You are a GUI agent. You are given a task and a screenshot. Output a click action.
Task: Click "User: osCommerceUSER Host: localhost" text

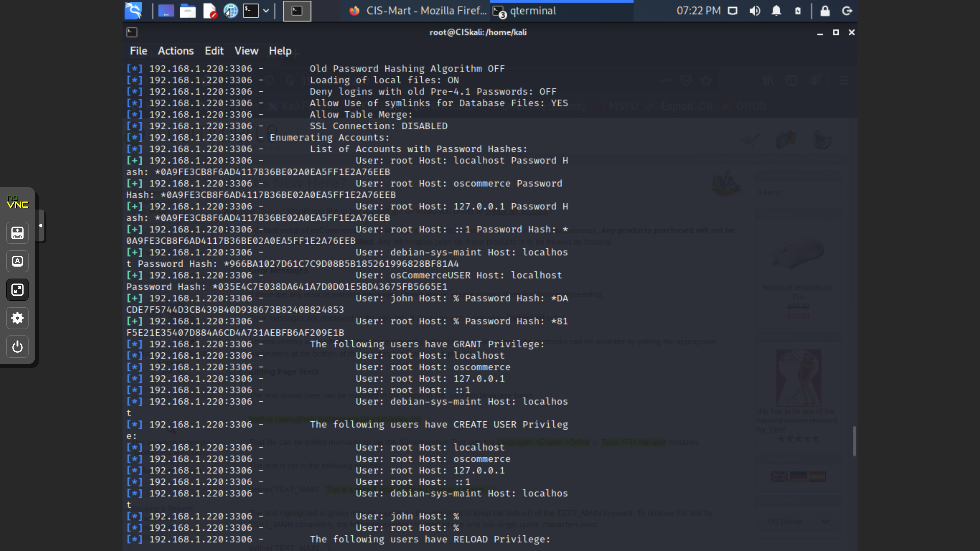pos(458,275)
